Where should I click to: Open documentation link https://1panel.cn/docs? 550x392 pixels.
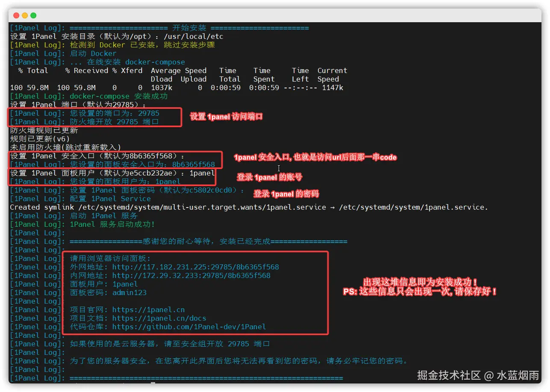pyautogui.click(x=159, y=318)
